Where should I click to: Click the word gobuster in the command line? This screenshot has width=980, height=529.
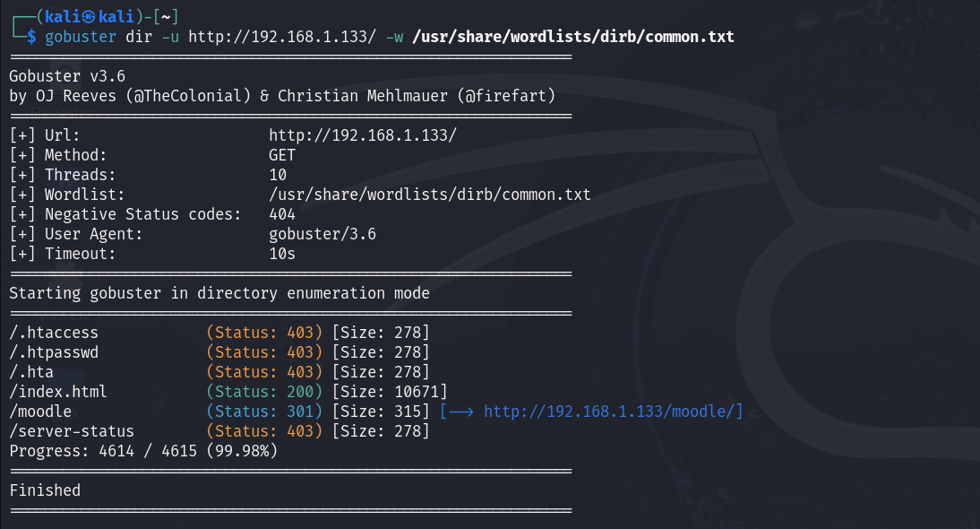(81, 37)
